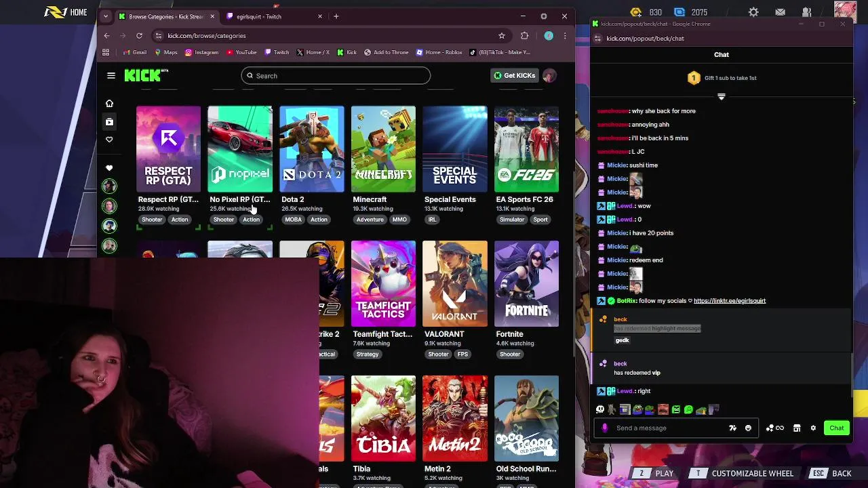Screen dimensions: 868x488
Task: Focus the Kick search field
Action: (336, 76)
